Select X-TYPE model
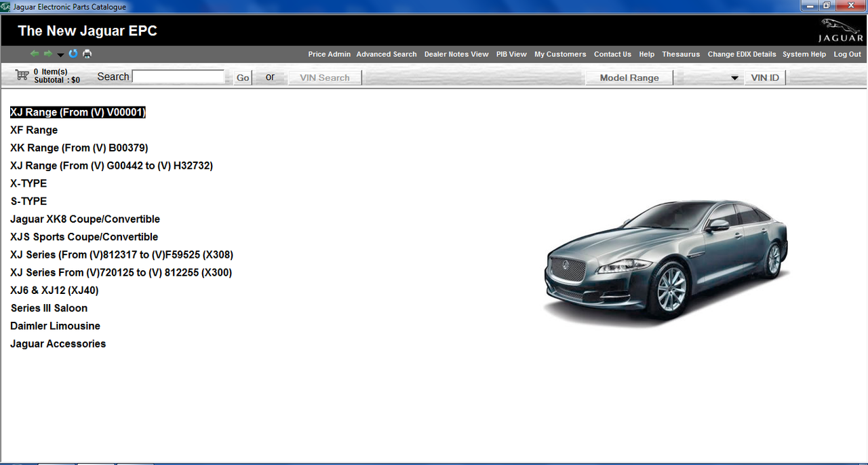Viewport: 868px width, 465px height. click(28, 183)
